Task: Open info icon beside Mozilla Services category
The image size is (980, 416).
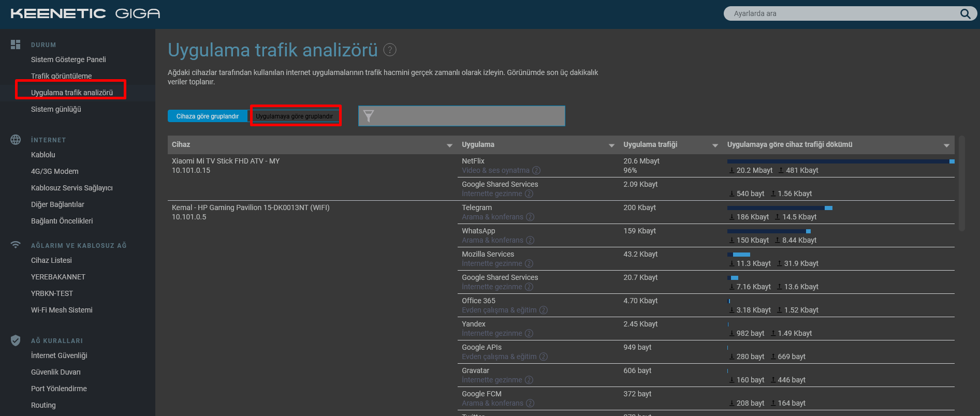Action: (529, 263)
